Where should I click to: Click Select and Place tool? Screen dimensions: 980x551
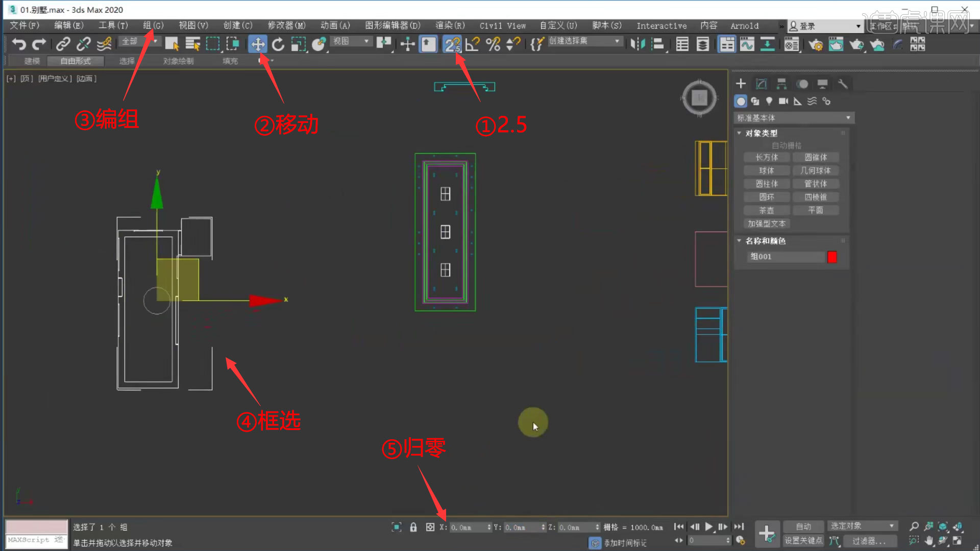coord(319,44)
